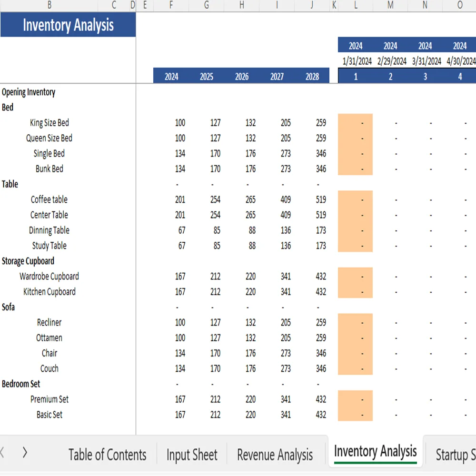
Task: Select the orange highlighted cell beside Recliner
Action: click(x=355, y=322)
